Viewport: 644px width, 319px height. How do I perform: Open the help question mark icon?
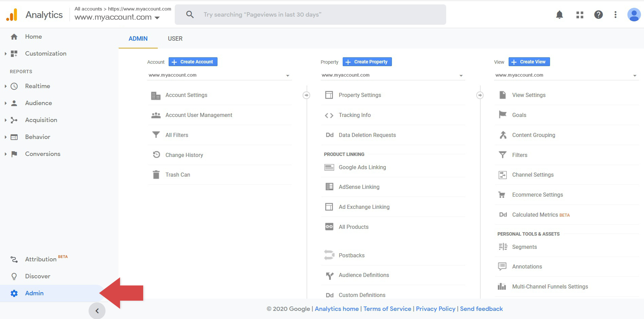coord(599,15)
